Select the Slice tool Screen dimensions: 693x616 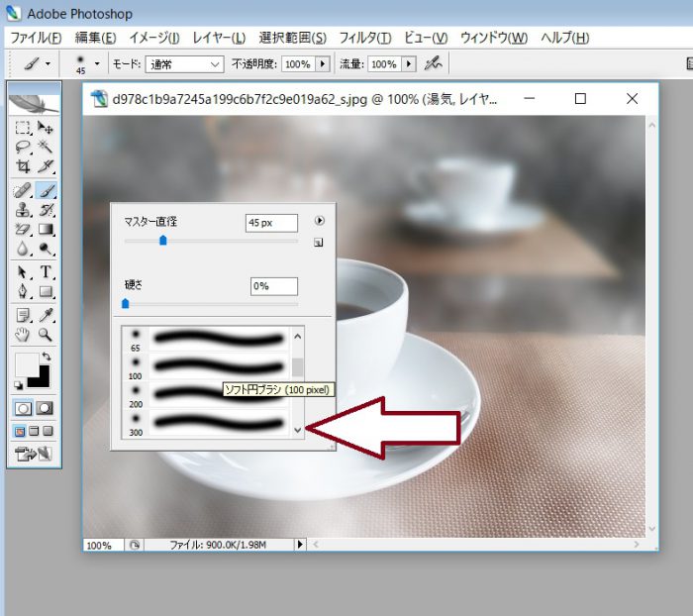[46, 166]
